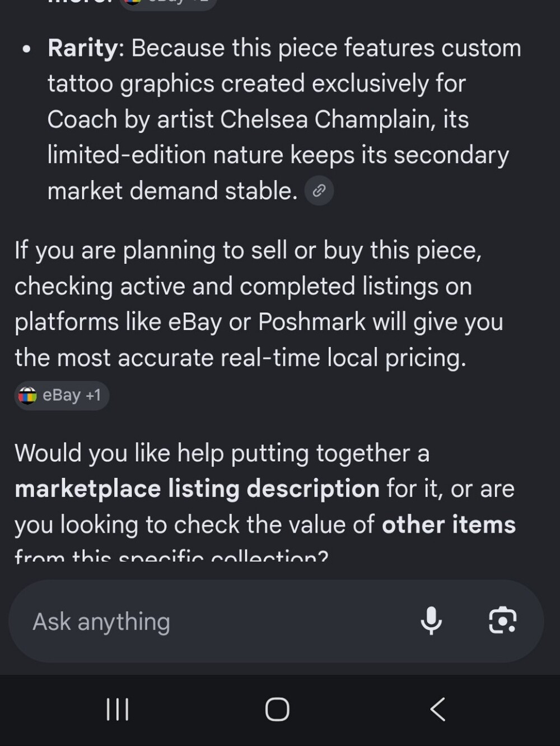560x746 pixels.
Task: Tap the bold "Rarity" heading
Action: [x=83, y=48]
